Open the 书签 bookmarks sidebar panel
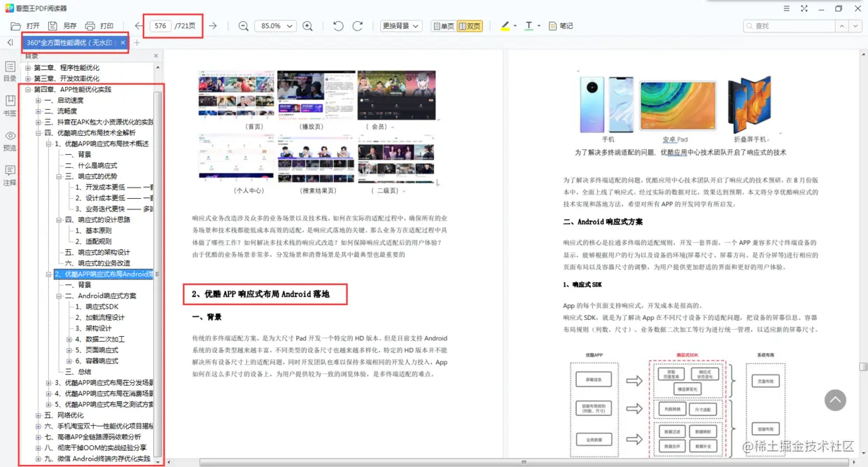The width and height of the screenshot is (868, 467). pos(10,106)
